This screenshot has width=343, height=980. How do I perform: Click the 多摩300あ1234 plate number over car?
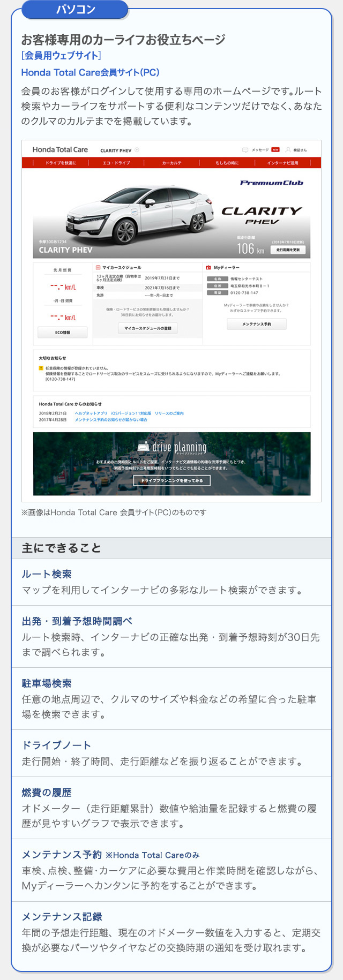[53, 242]
